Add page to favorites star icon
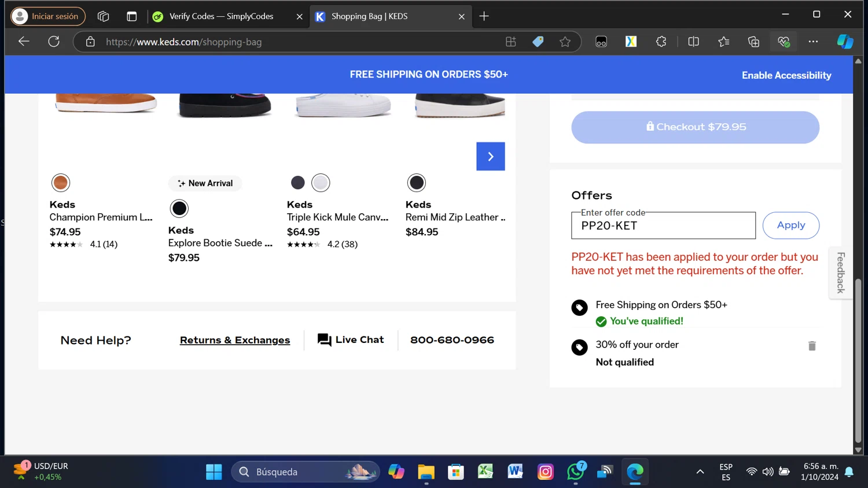This screenshot has width=868, height=488. [565, 42]
